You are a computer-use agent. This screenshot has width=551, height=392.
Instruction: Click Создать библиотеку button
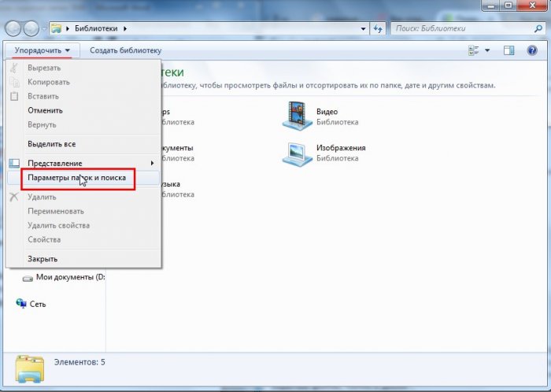pyautogui.click(x=125, y=50)
